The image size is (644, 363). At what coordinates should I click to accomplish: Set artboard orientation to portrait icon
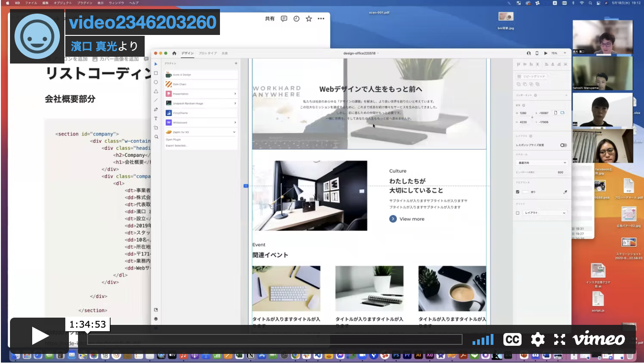pyautogui.click(x=556, y=113)
